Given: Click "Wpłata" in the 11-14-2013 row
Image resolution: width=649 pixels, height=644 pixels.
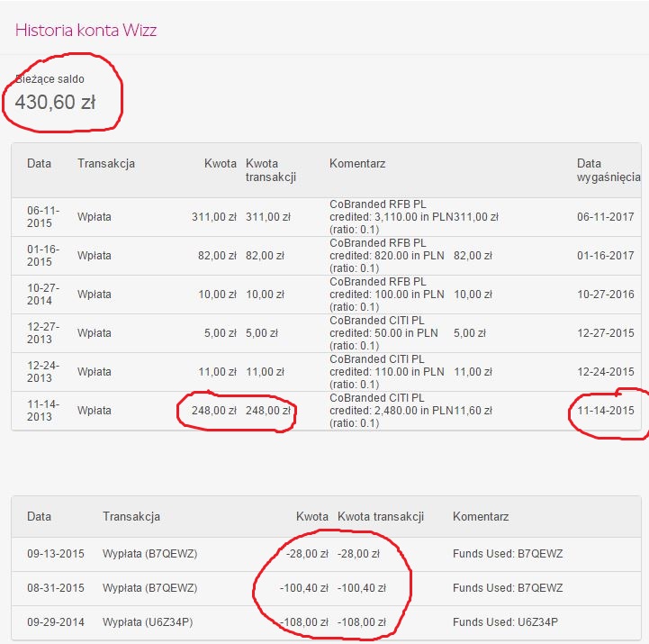Looking at the screenshot, I should pos(94,411).
